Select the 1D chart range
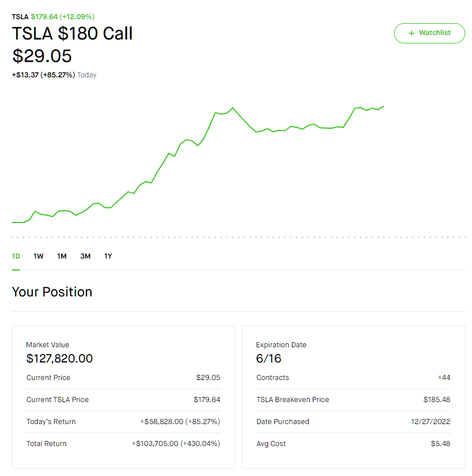Viewport: 472px width, 476px height. click(x=16, y=256)
